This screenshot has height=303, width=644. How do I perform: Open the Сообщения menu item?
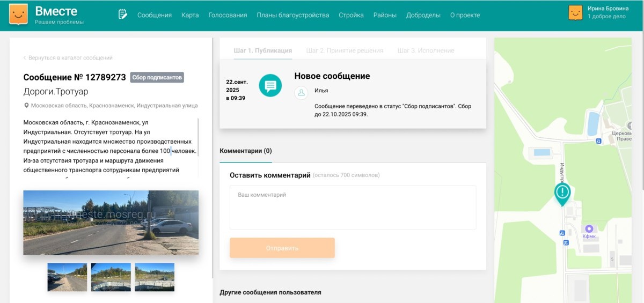pos(155,15)
